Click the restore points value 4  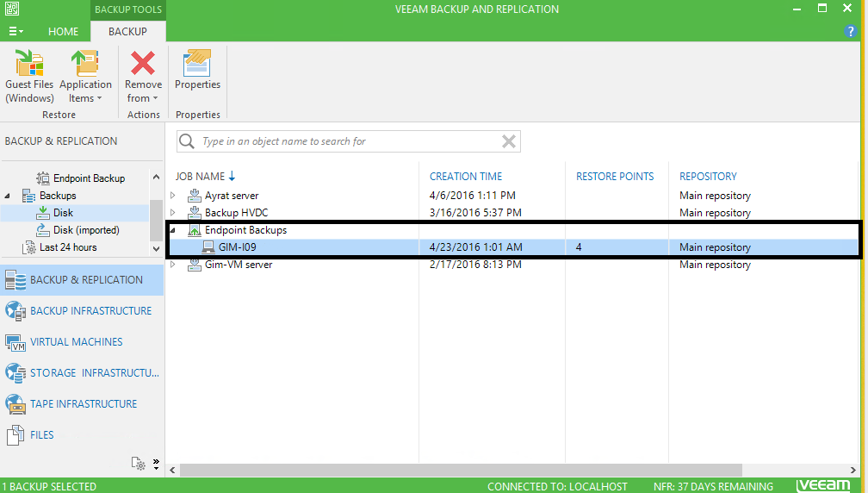coord(579,247)
